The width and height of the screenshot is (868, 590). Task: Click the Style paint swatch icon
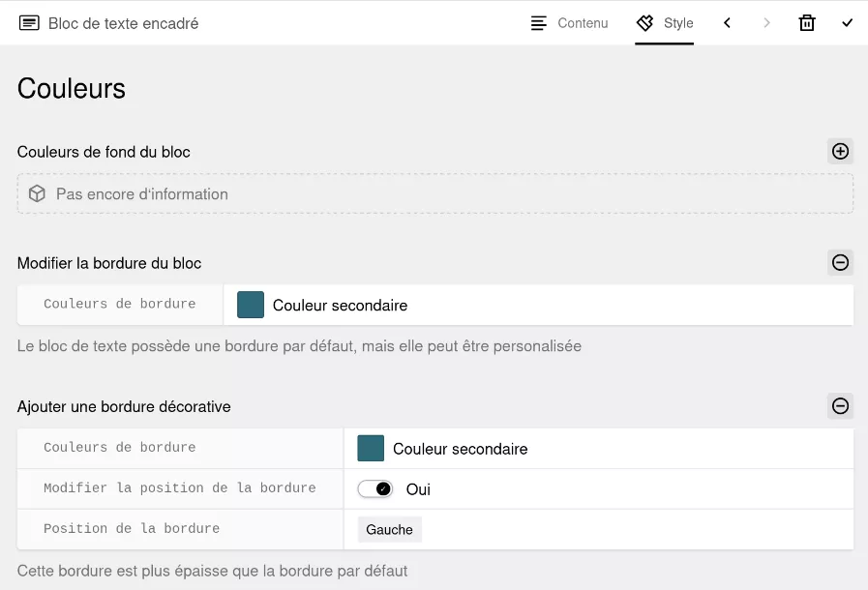pos(644,22)
